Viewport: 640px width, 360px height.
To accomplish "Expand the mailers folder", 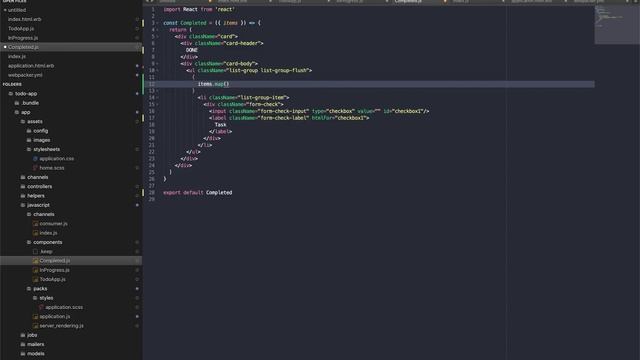I will pos(23,344).
